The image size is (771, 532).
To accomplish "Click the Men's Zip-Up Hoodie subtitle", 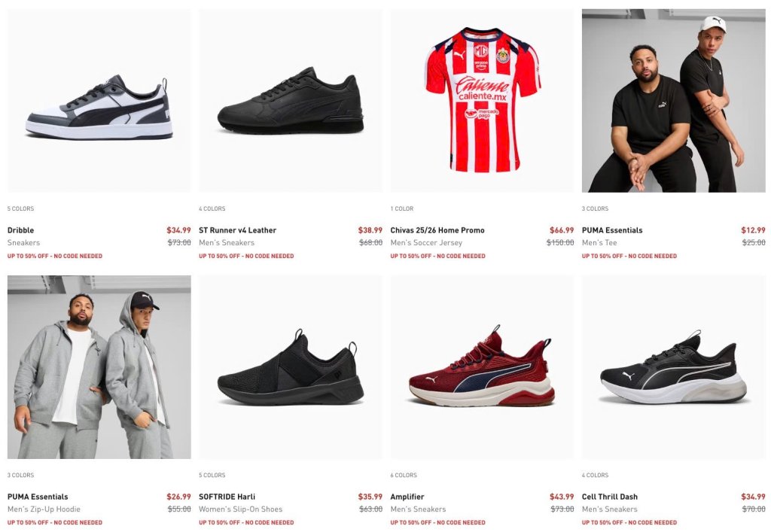I will pyautogui.click(x=44, y=509).
